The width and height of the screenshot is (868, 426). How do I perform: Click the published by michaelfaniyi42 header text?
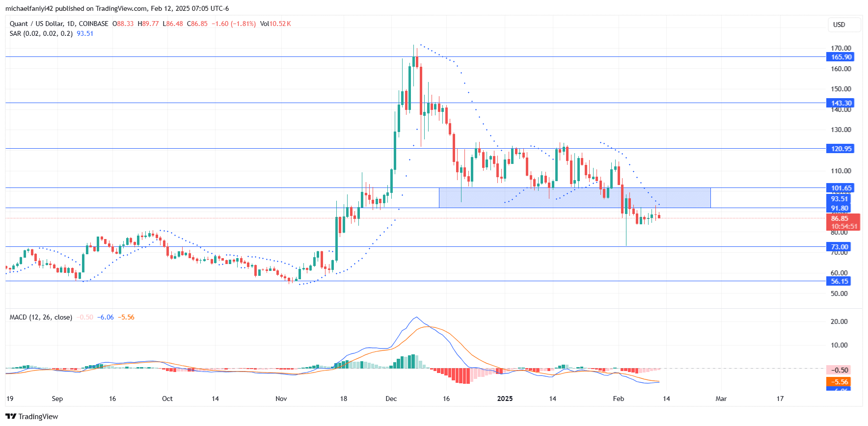[117, 8]
